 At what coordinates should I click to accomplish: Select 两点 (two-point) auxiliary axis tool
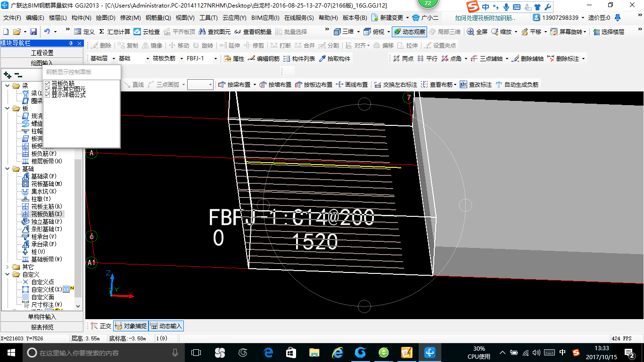click(403, 58)
